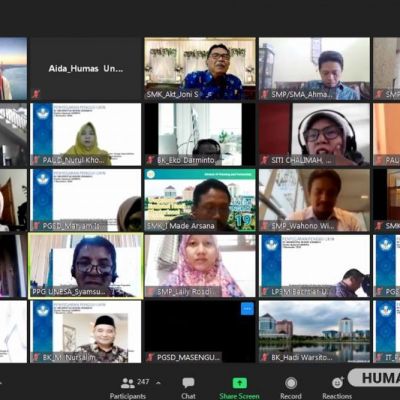Select LP3M Bachtiar video tile
400x400 pixels.
click(x=314, y=266)
